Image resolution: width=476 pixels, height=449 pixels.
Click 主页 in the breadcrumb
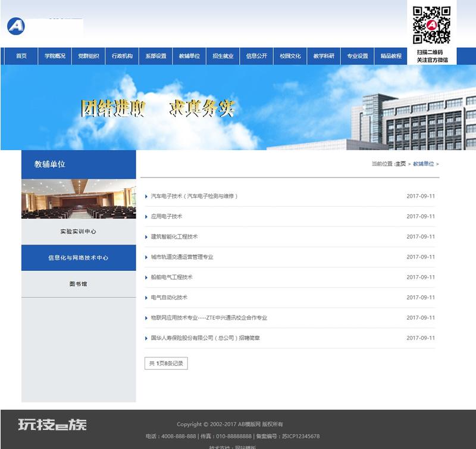400,164
